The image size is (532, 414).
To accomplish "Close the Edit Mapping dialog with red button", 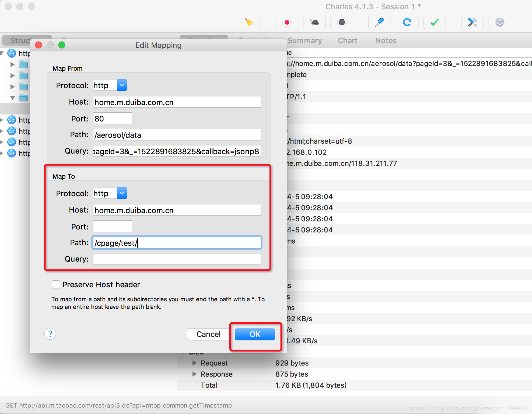I will [x=38, y=45].
